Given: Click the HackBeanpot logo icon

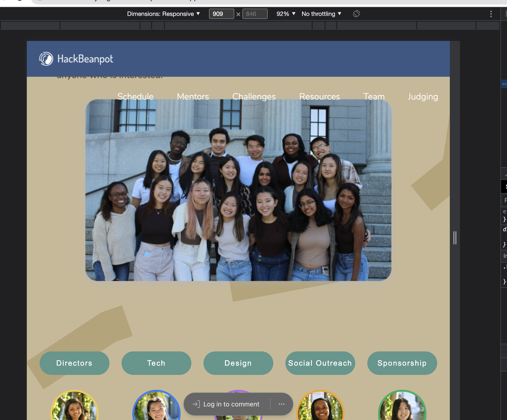Looking at the screenshot, I should pos(46,59).
